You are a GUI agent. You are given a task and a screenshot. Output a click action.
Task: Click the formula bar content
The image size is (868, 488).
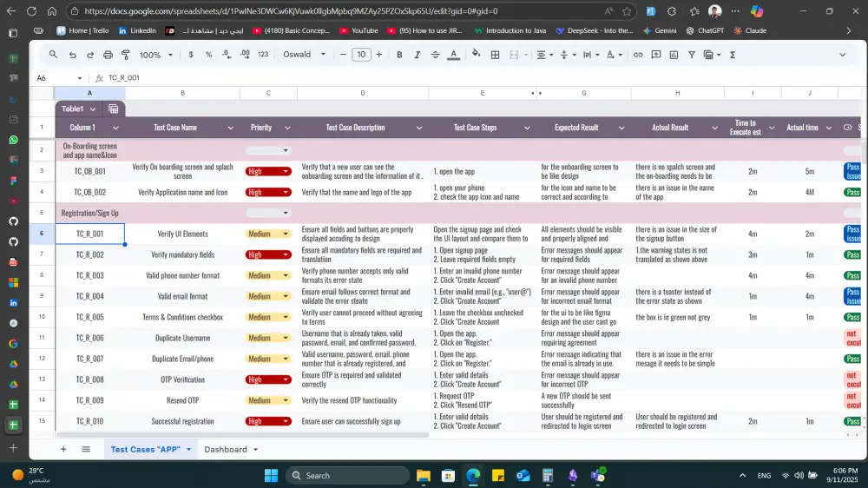123,78
